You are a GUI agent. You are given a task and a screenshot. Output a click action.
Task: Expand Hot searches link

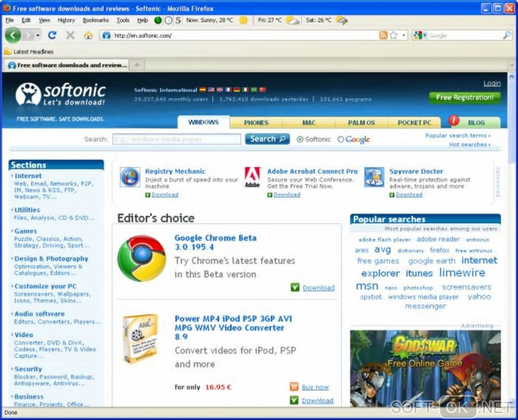(470, 145)
